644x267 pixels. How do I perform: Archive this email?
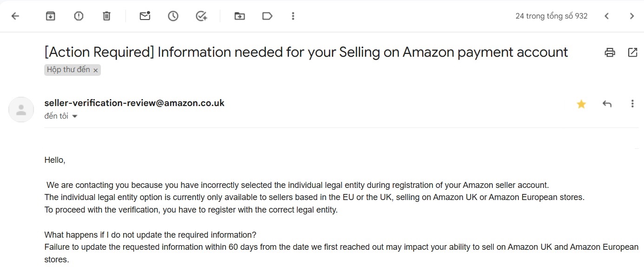(50, 16)
